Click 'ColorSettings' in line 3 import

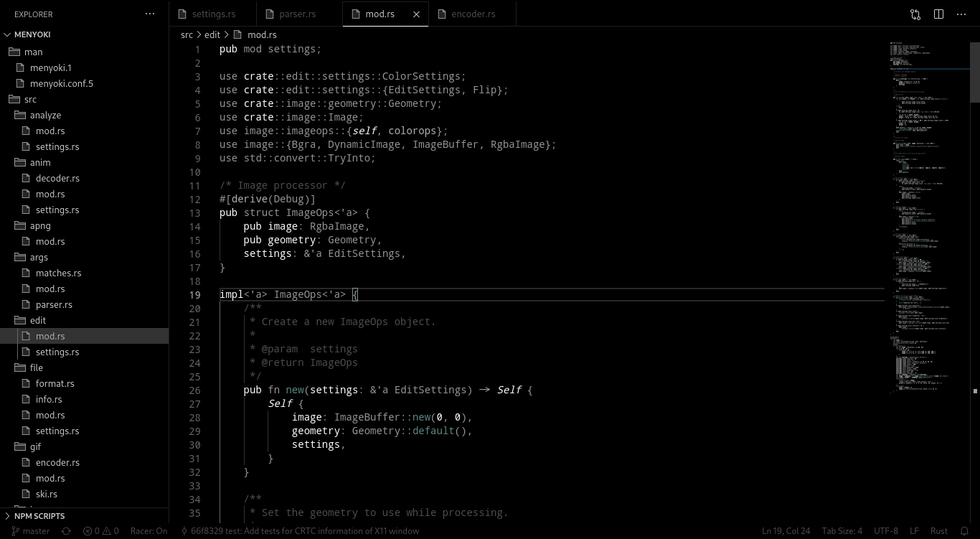point(421,76)
